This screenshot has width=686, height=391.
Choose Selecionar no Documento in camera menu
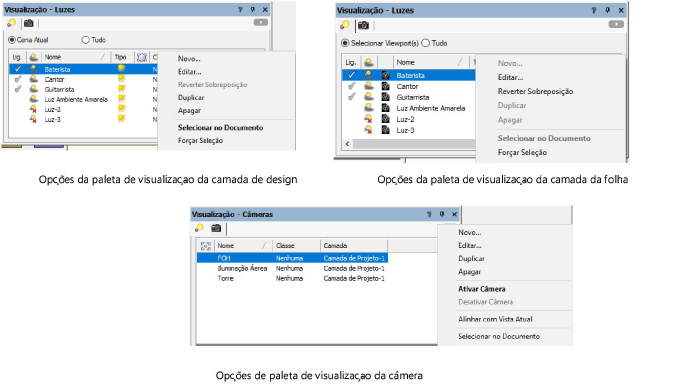pyautogui.click(x=499, y=336)
